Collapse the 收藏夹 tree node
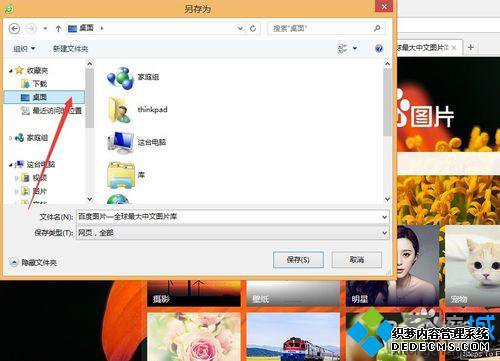Screen dimensions: 500x361 point(11,71)
